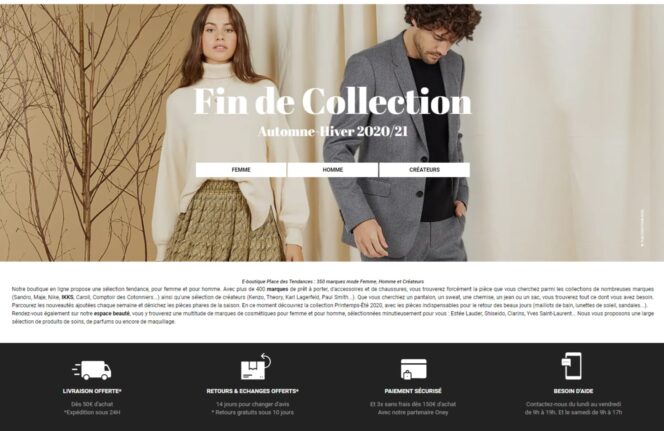
Task: Click the secure payment card icon
Action: (414, 369)
